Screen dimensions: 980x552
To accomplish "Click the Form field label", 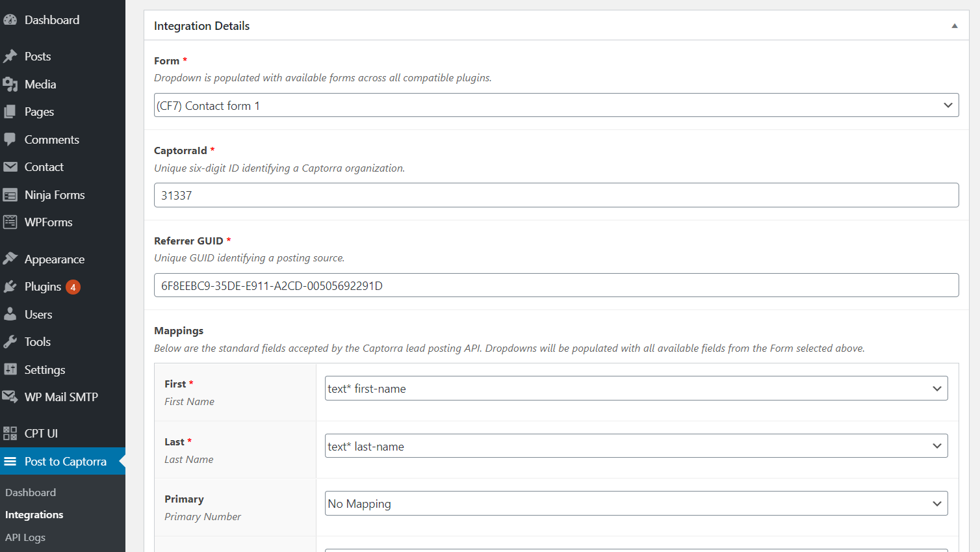I will [166, 61].
